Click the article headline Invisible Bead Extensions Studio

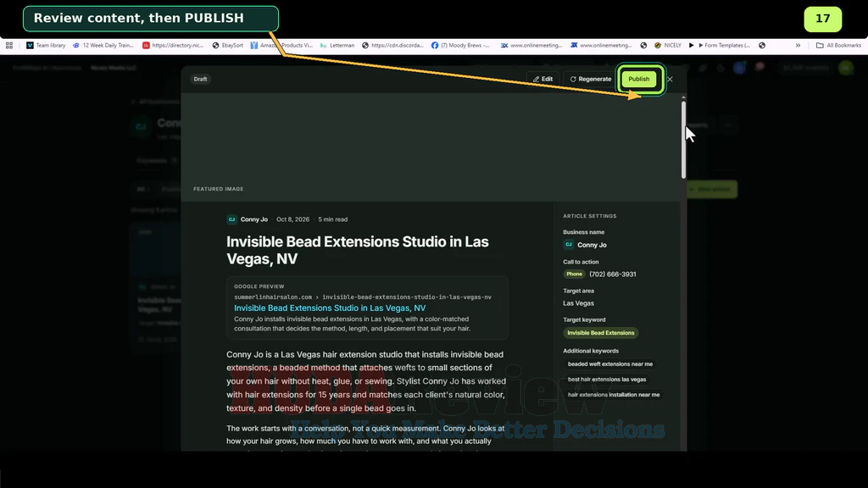358,250
